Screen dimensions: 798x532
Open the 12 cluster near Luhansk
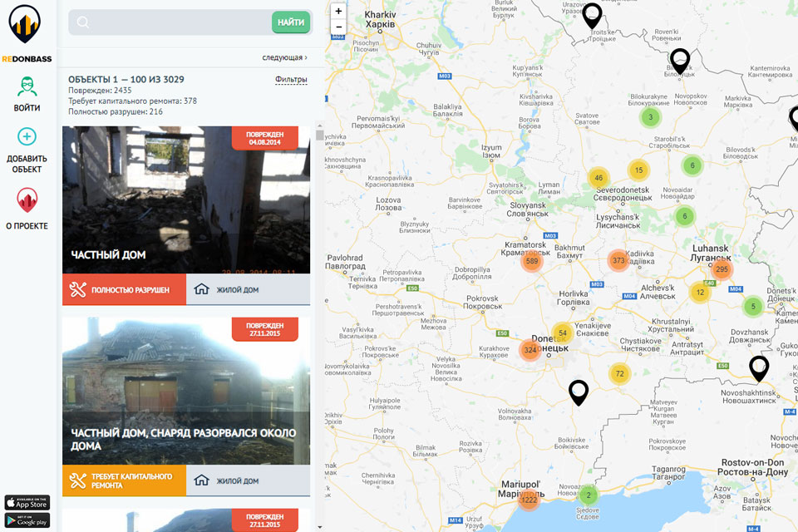[x=700, y=293]
